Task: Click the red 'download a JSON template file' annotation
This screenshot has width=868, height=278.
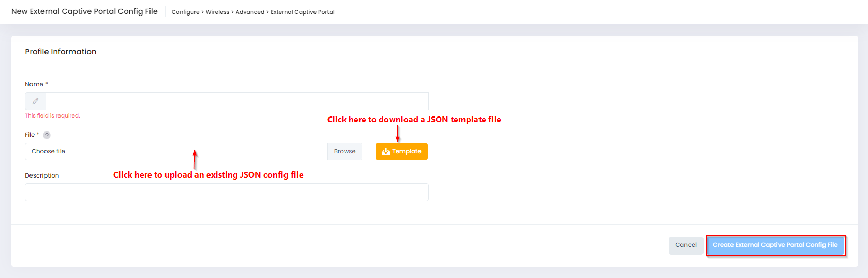Action: point(414,120)
